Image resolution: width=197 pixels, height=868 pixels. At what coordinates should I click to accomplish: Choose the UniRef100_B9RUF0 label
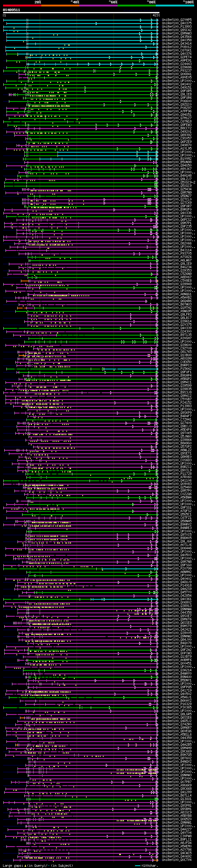pyautogui.click(x=177, y=210)
